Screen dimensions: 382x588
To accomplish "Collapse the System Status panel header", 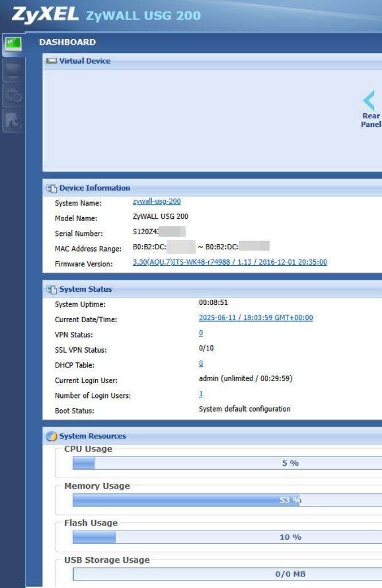I will click(85, 289).
